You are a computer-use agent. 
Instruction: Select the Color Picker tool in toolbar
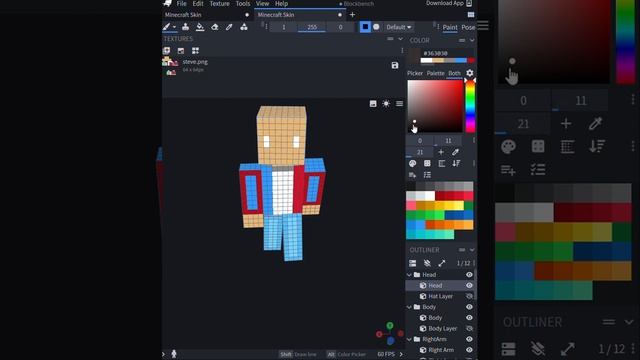[x=229, y=27]
